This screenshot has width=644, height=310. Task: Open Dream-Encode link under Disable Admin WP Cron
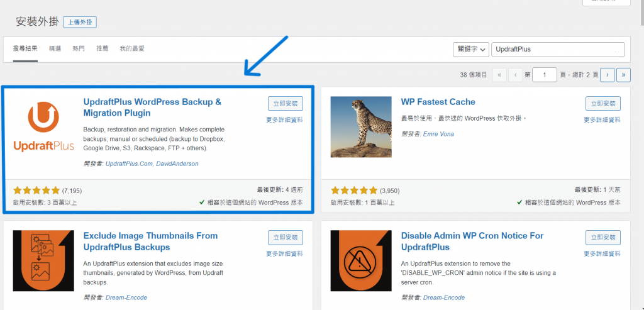pos(443,297)
